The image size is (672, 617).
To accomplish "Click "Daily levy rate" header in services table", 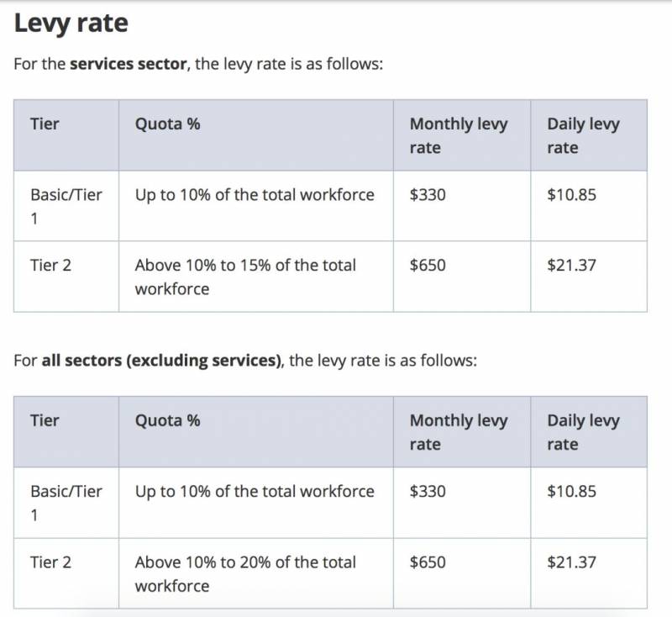I will [x=583, y=135].
